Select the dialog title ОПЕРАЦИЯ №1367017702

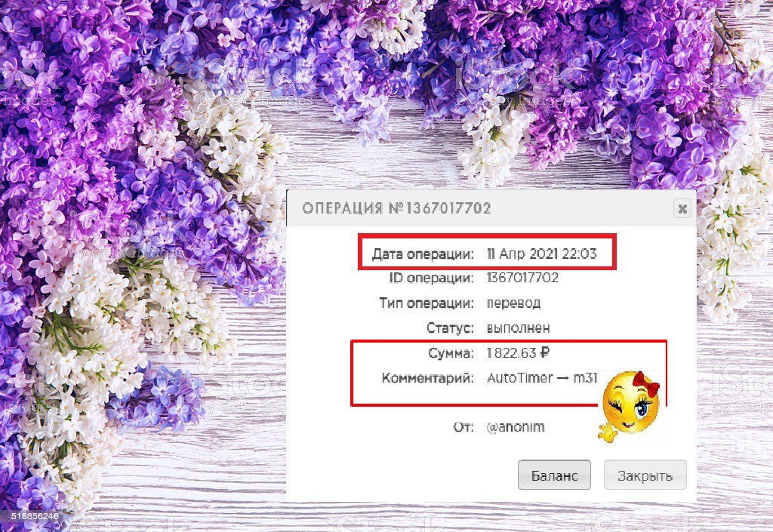(396, 208)
